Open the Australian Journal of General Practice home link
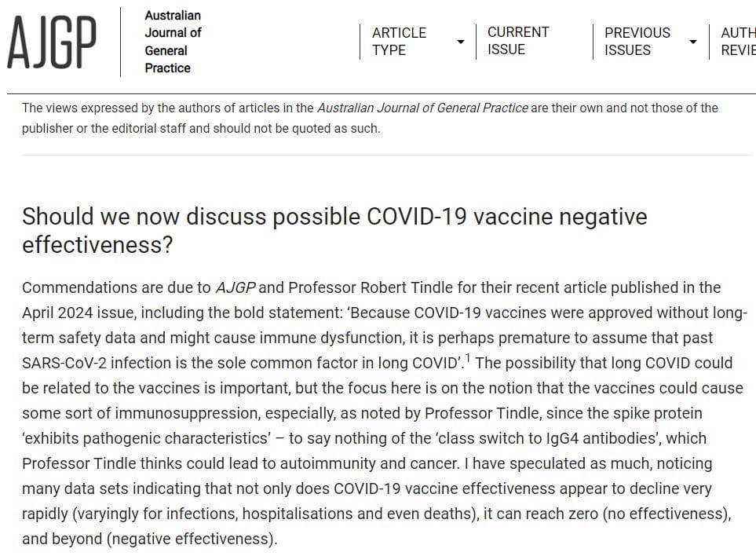 (x=173, y=42)
